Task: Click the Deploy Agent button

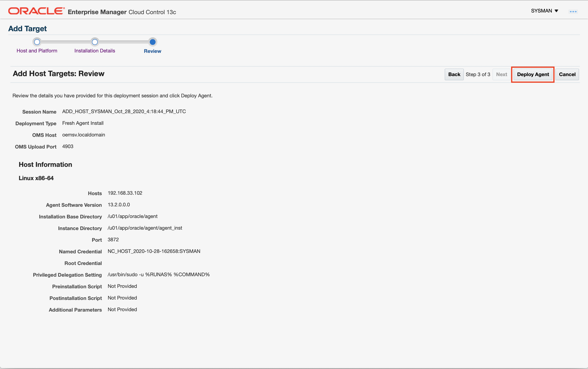Action: [x=533, y=74]
